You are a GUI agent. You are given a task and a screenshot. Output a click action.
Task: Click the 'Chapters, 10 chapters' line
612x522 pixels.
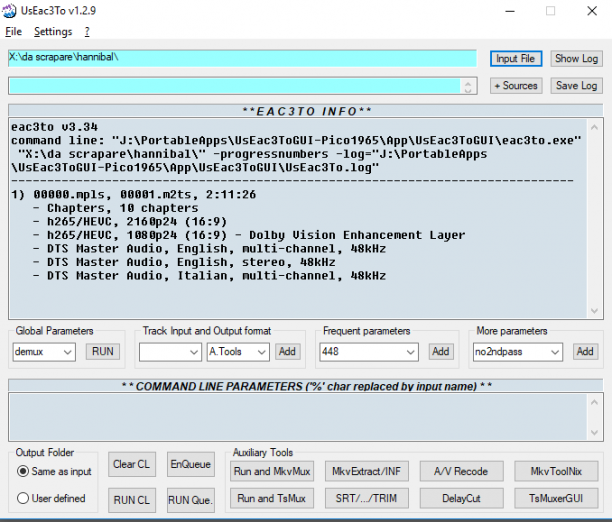tap(116, 208)
